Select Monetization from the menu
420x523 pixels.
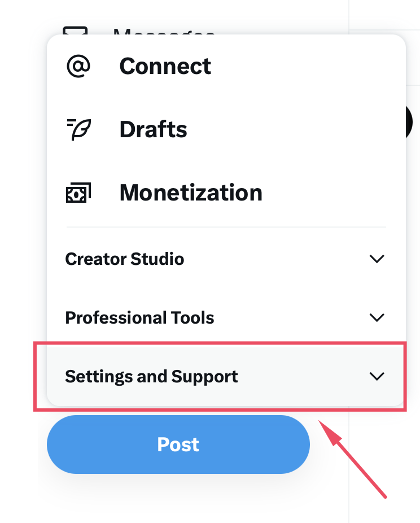pyautogui.click(x=190, y=193)
